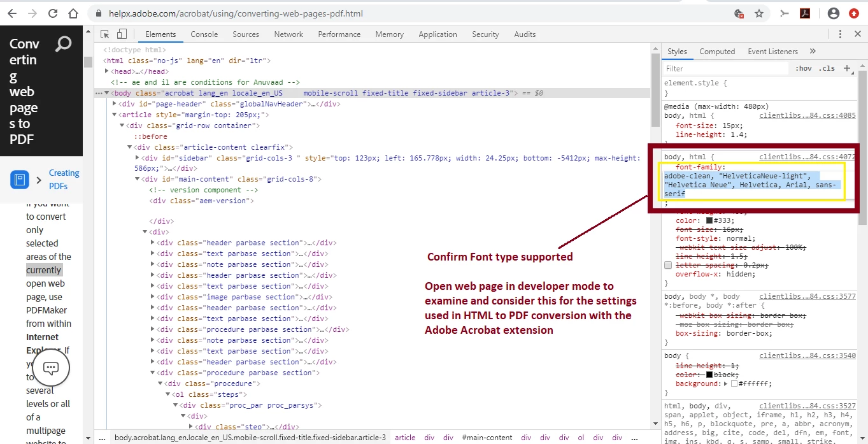Screen dimensions: 868x444
Task: Open clientlibs css:3577 source link
Action: coord(807,296)
